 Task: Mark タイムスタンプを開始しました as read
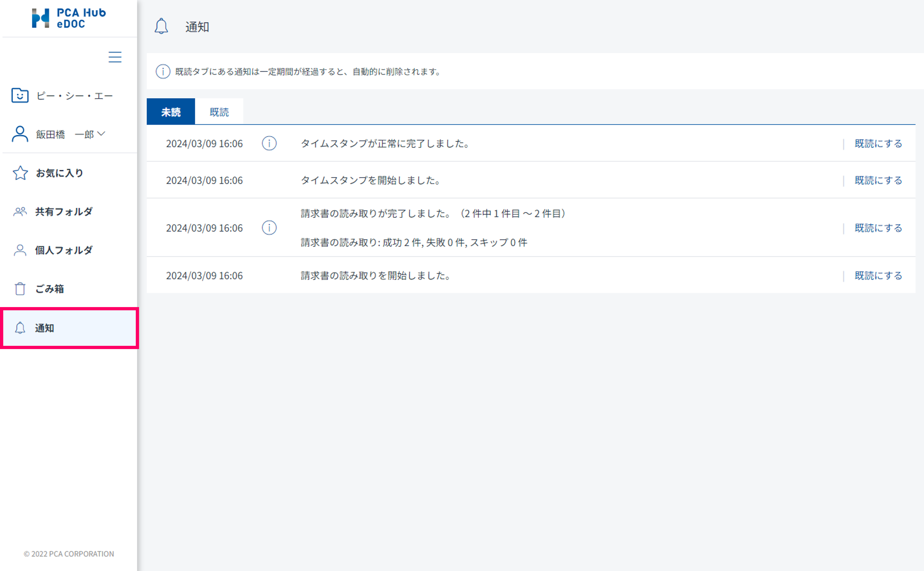pyautogui.click(x=878, y=180)
